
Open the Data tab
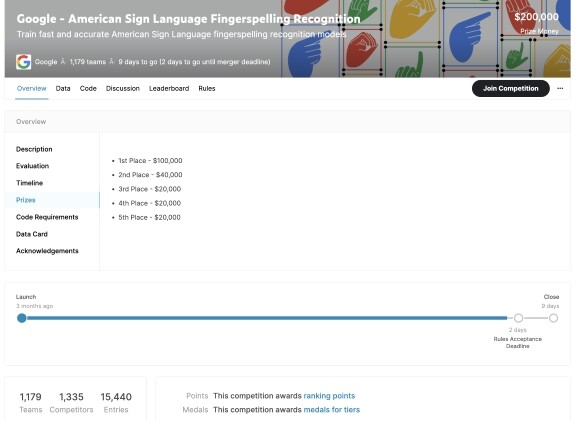(x=63, y=88)
